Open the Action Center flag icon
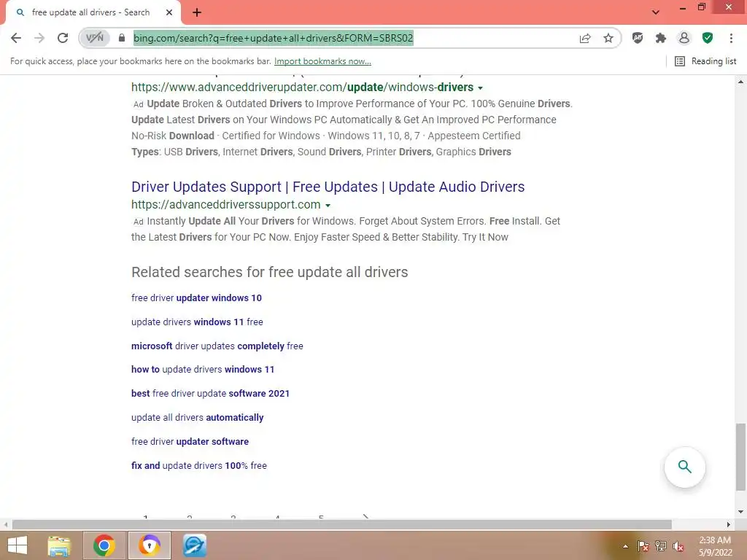This screenshot has height=560, width=747. (x=643, y=546)
